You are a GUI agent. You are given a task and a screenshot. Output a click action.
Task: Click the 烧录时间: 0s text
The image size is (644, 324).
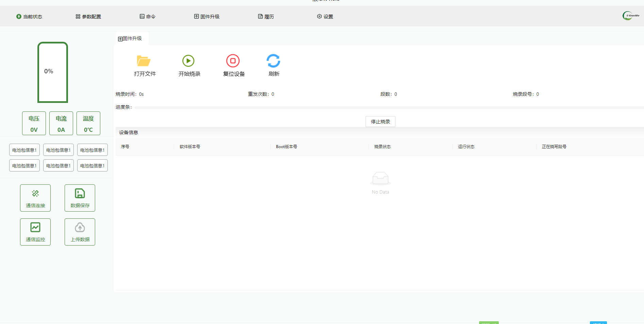click(x=130, y=94)
